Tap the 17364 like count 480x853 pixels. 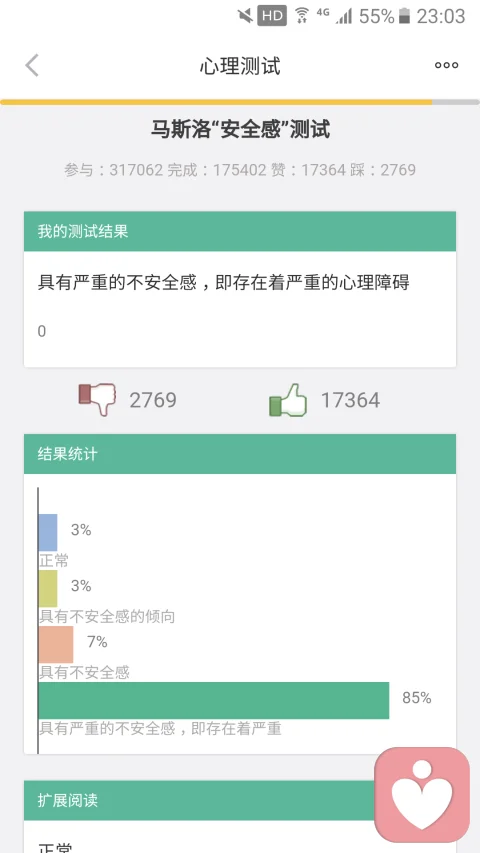[350, 400]
